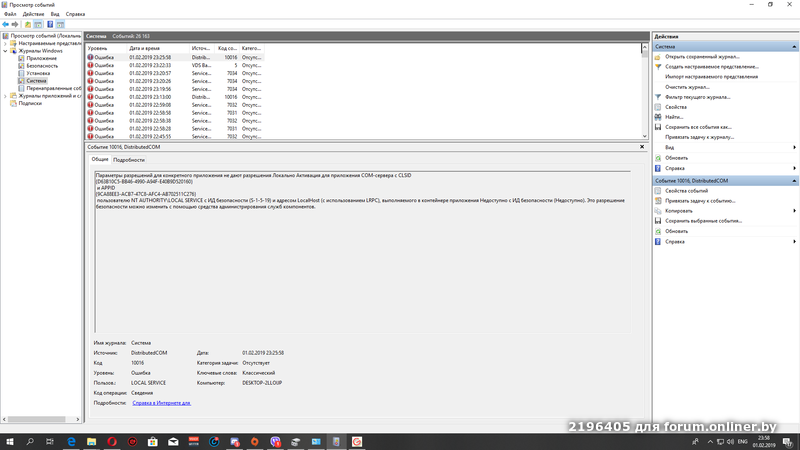The image size is (800, 450).
Task: Close the event 10016 detail pane
Action: pyautogui.click(x=642, y=147)
